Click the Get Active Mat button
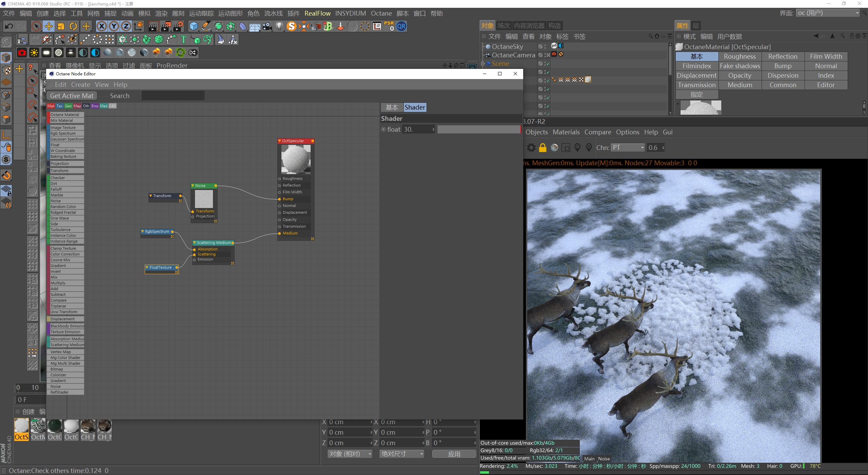 point(72,96)
